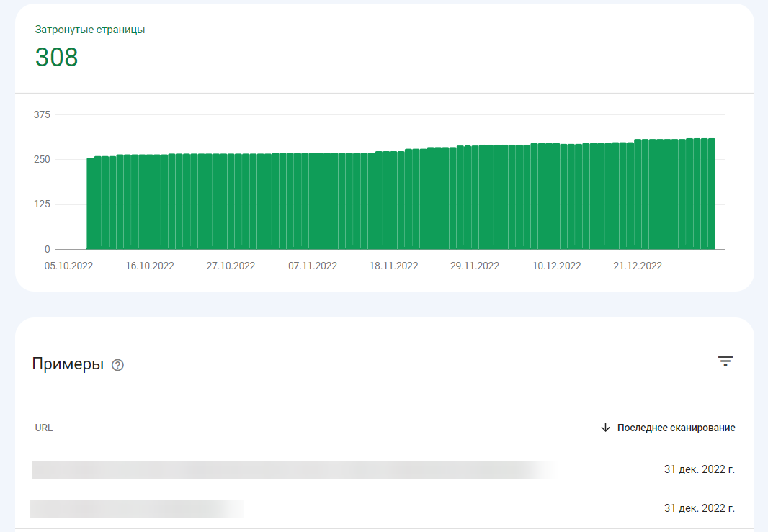Sort by Последнее сканирование column header
The height and width of the screenshot is (532, 768).
pyautogui.click(x=676, y=428)
